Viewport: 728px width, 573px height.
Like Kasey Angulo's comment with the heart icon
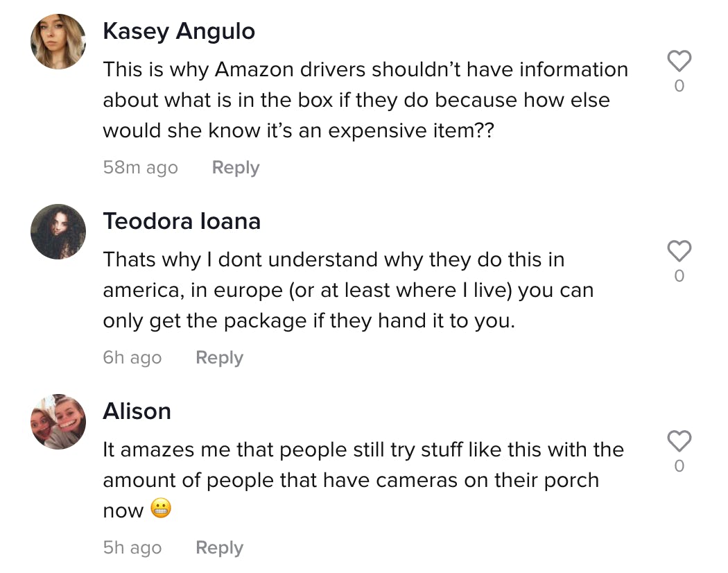coord(679,61)
